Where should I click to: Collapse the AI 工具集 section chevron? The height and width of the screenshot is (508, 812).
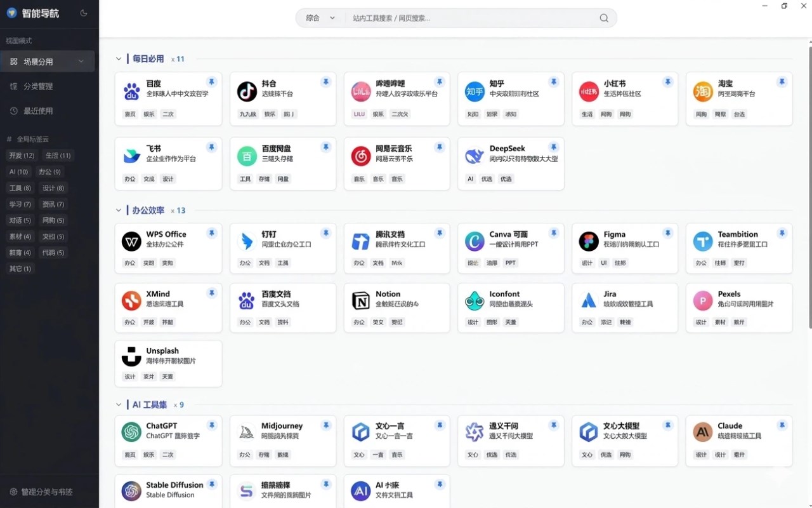click(119, 404)
